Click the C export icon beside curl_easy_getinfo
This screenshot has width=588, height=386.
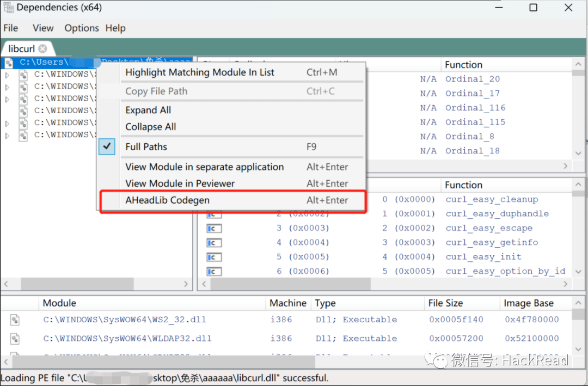click(x=214, y=243)
